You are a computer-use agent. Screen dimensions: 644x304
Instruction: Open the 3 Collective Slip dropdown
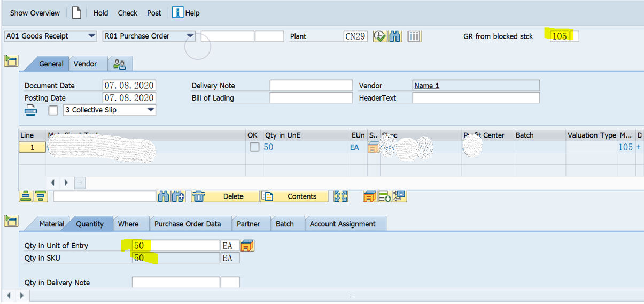point(151,110)
